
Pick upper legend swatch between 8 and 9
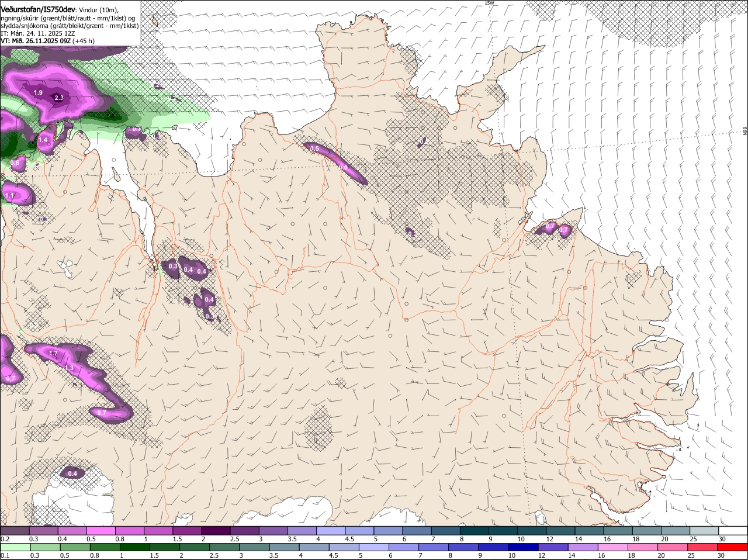pyautogui.click(x=475, y=531)
